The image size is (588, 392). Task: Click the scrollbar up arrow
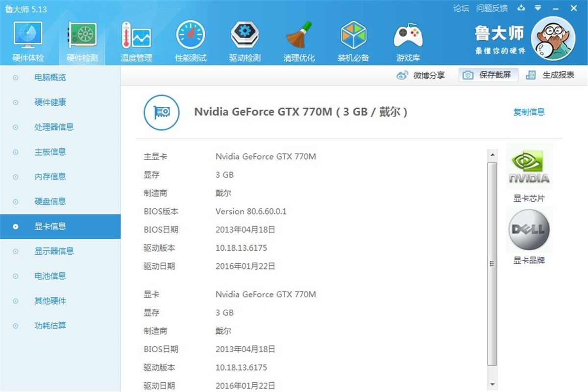(492, 155)
